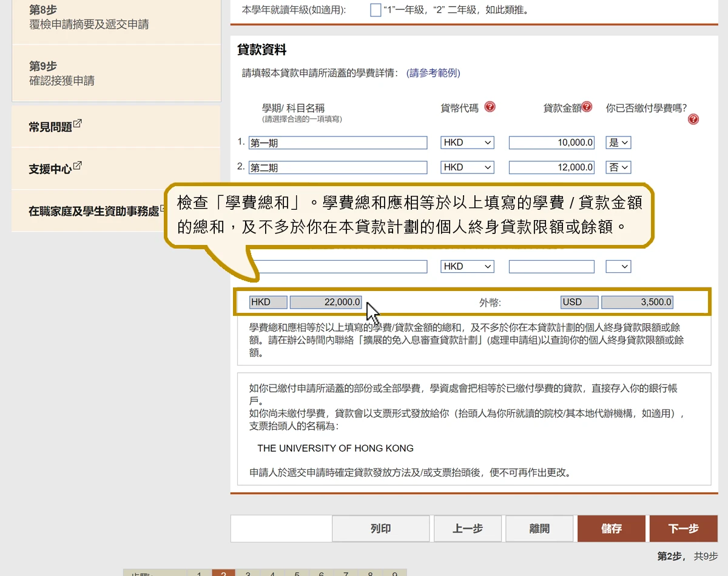Open help icon beside 貸款金額
728x576 pixels.
coord(587,107)
